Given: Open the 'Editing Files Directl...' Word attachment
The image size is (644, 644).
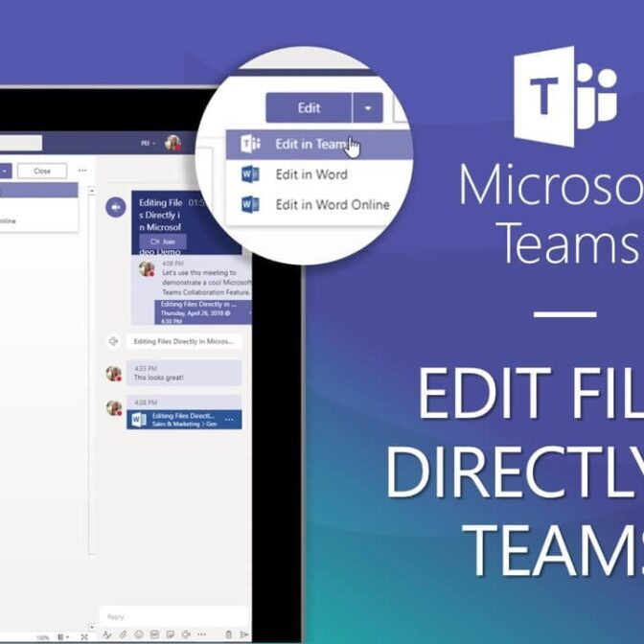Looking at the screenshot, I should (x=184, y=420).
